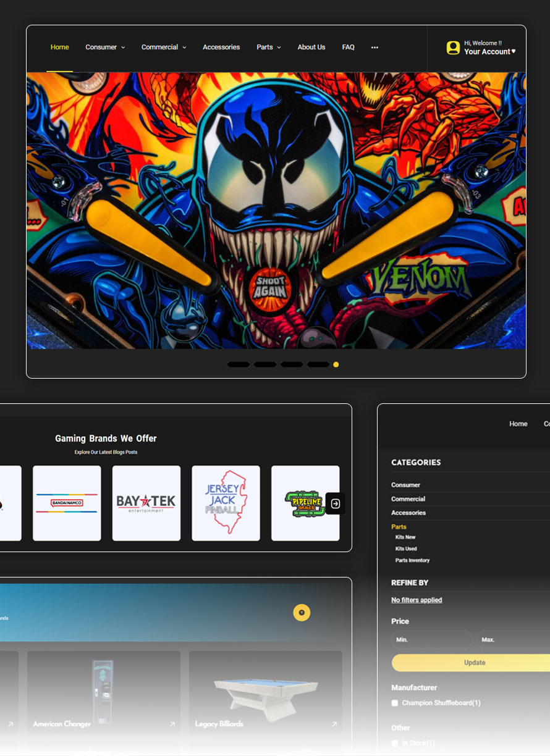Open the American Changer card
Screen dimensions: 550x756
[x=104, y=692]
